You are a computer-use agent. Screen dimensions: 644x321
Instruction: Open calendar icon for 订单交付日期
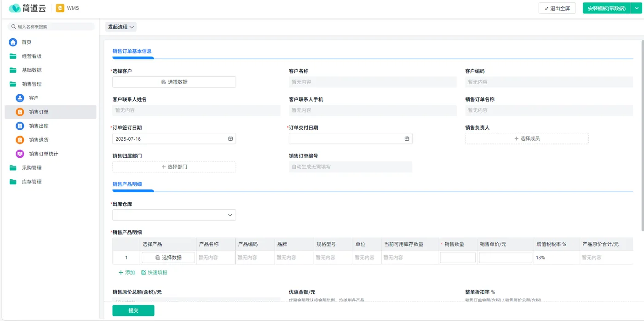click(407, 139)
